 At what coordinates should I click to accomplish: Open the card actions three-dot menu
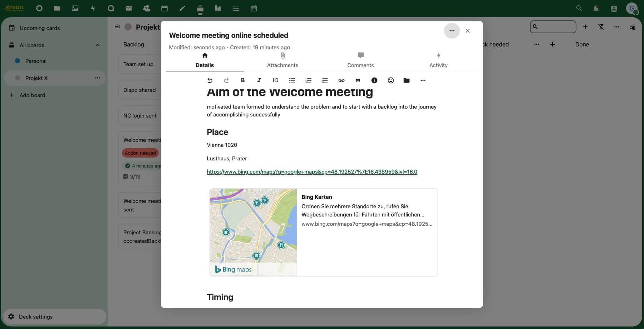(452, 31)
